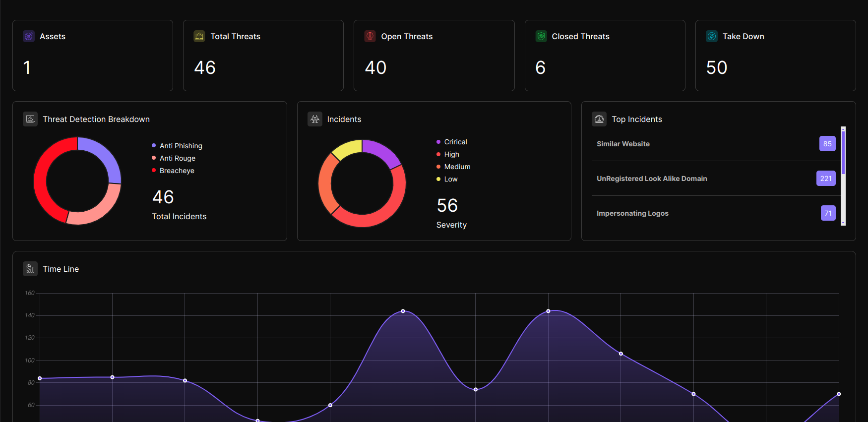Screen dimensions: 868x422
Task: Click the Open Threats red icon
Action: [x=370, y=36]
